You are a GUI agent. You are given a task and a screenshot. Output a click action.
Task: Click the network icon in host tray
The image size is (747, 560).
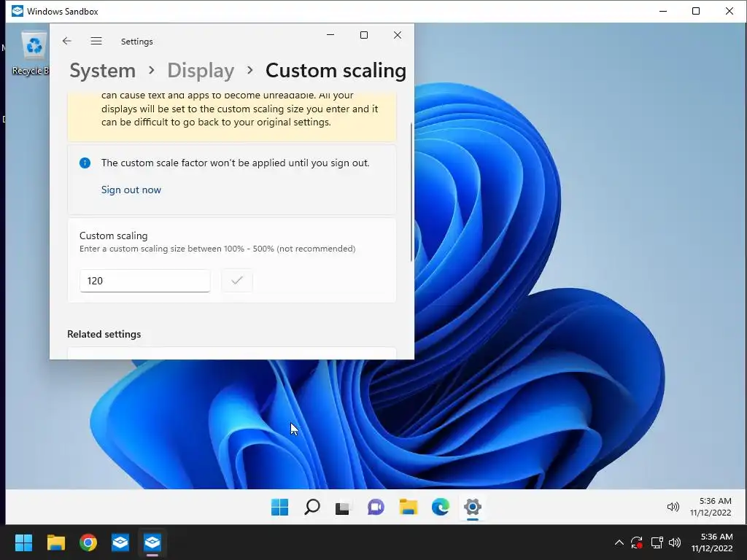(657, 542)
